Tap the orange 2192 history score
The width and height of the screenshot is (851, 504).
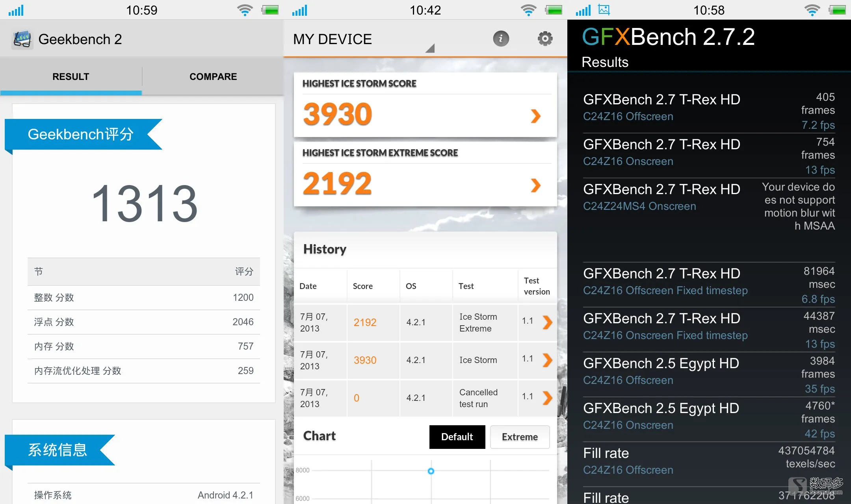point(365,322)
